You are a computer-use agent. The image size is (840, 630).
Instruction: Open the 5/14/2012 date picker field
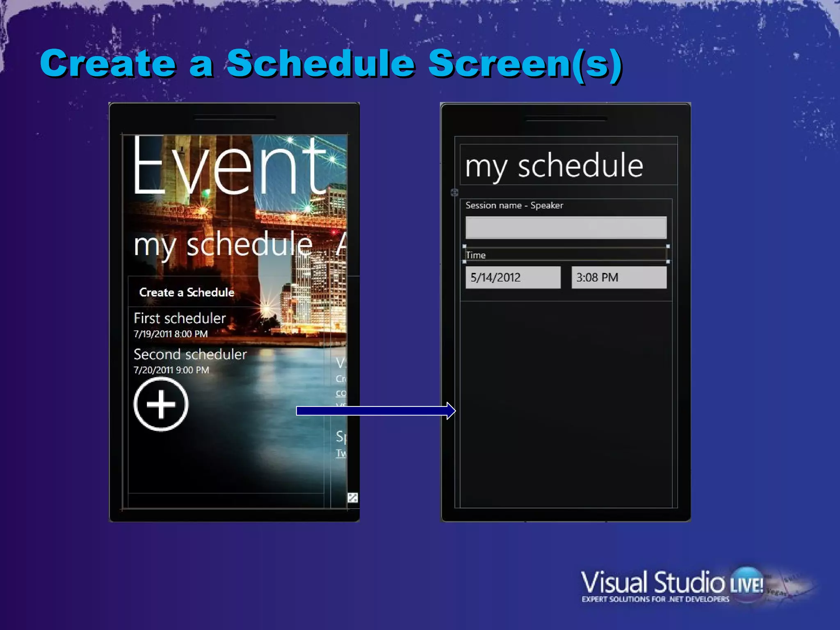click(513, 278)
